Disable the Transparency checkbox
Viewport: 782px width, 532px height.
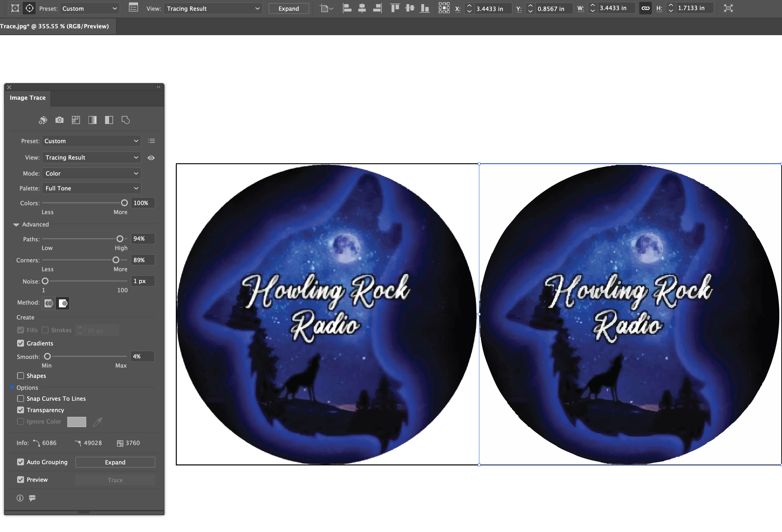pos(21,410)
